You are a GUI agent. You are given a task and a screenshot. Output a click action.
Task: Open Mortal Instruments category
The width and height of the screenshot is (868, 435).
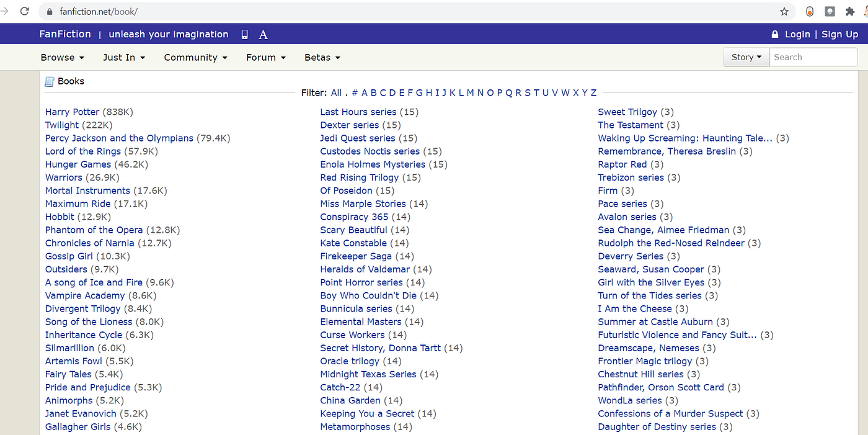87,191
